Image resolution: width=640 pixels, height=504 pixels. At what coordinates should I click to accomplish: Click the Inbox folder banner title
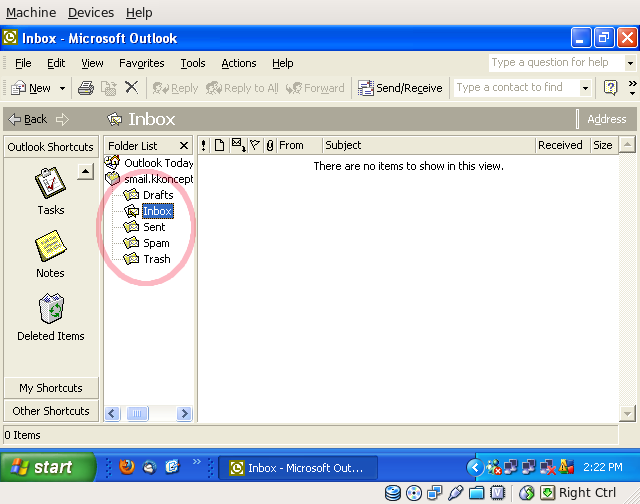coord(152,119)
